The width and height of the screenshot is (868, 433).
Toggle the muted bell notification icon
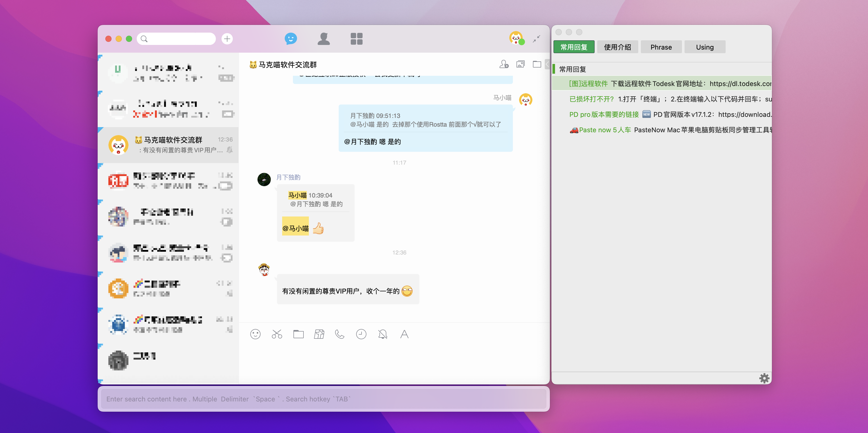pyautogui.click(x=383, y=334)
